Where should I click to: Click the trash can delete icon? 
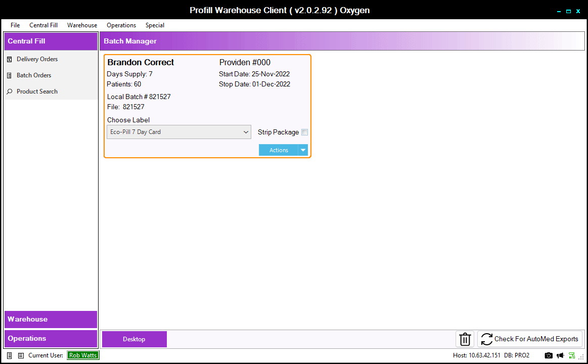[465, 339]
